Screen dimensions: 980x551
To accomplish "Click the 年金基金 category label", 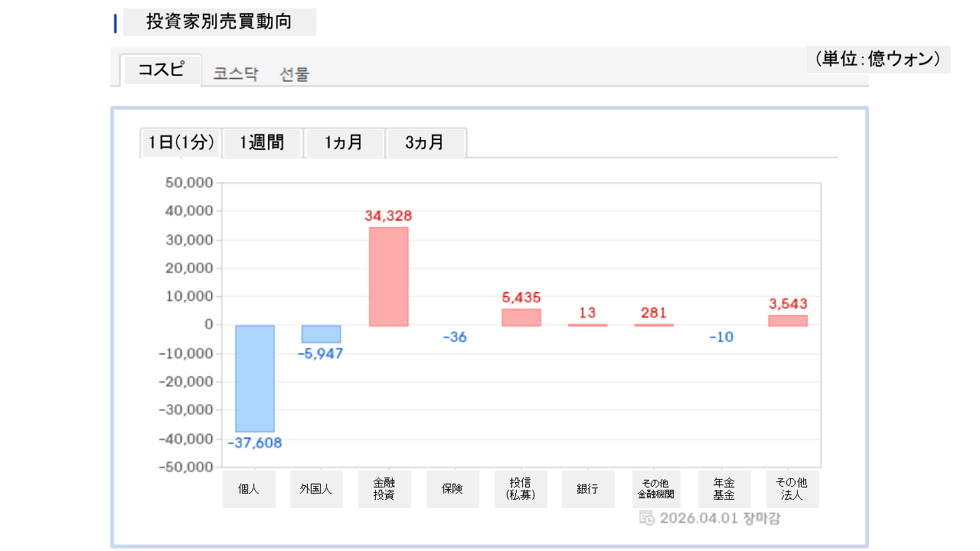I will pyautogui.click(x=724, y=489).
